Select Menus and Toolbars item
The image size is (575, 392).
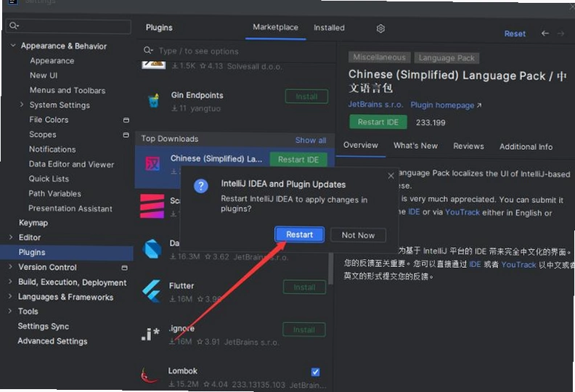(x=68, y=90)
